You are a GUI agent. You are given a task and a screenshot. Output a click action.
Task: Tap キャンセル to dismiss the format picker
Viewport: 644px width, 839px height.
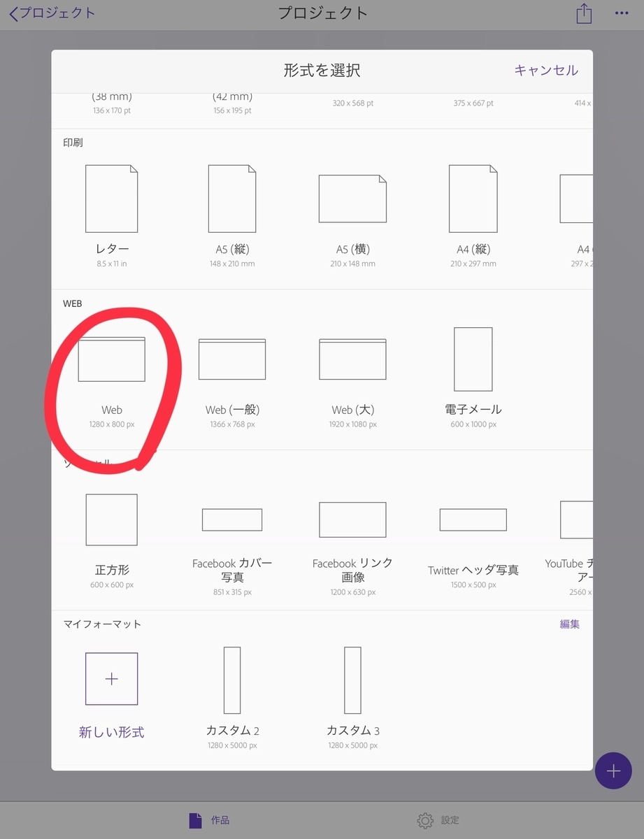(x=545, y=70)
